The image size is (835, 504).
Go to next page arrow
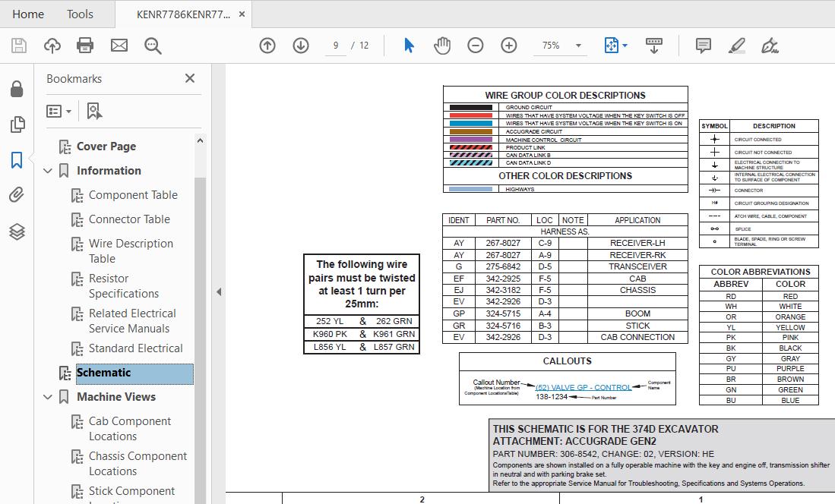(x=301, y=46)
